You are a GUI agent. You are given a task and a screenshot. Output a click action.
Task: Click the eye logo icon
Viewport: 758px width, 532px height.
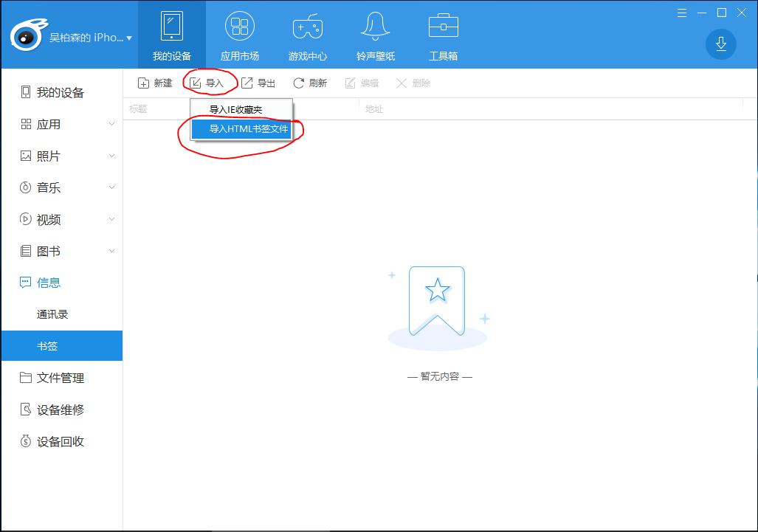(28, 35)
